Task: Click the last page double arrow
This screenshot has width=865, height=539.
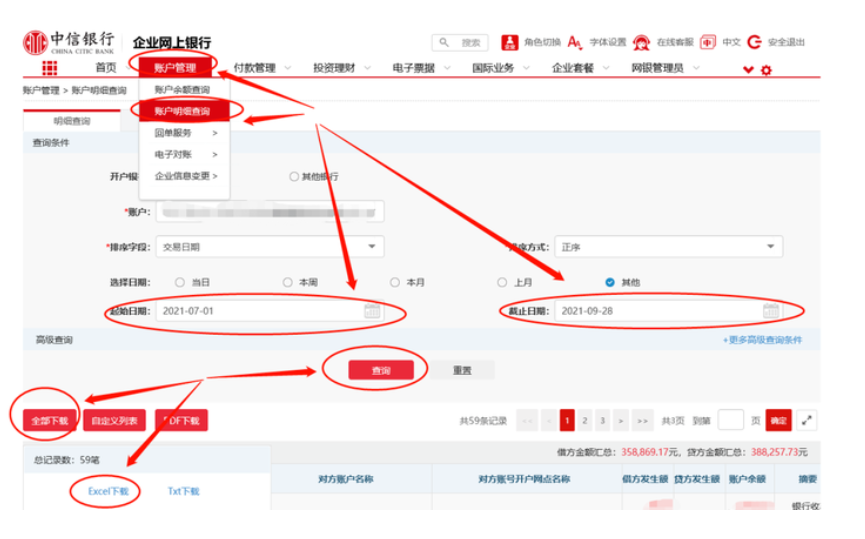Action: click(x=643, y=420)
